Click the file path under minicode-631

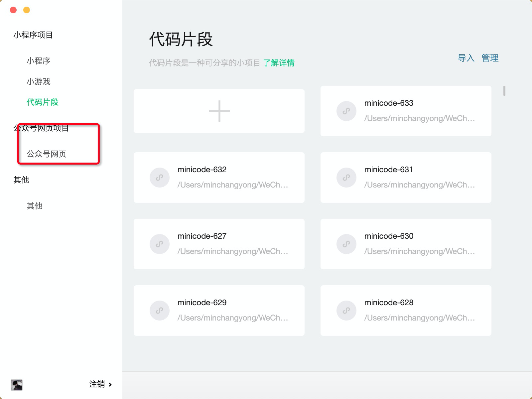tap(420, 185)
